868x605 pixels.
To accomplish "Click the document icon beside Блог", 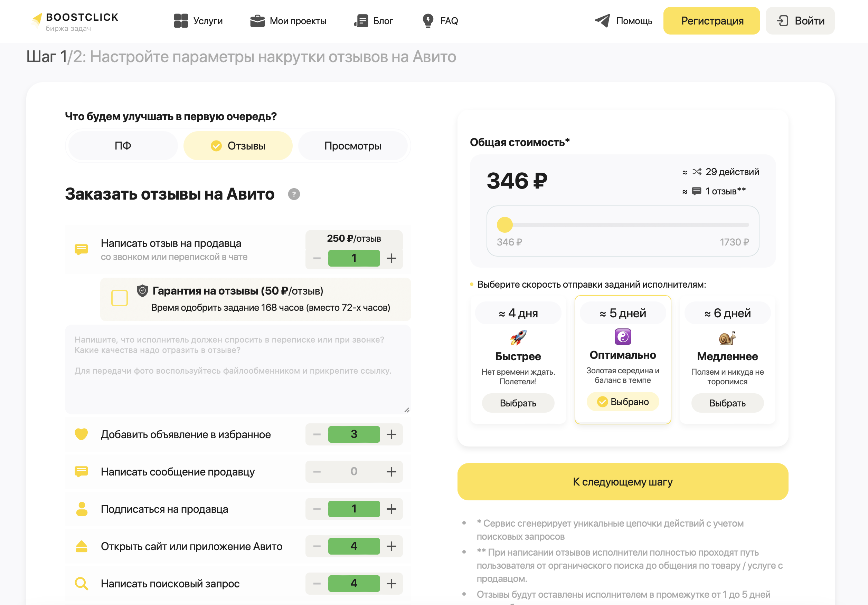I will pyautogui.click(x=361, y=21).
